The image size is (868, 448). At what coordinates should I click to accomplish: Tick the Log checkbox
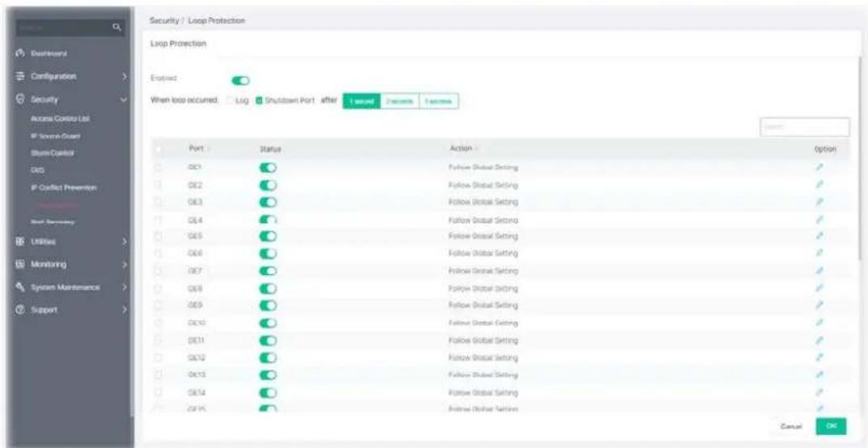tap(231, 100)
